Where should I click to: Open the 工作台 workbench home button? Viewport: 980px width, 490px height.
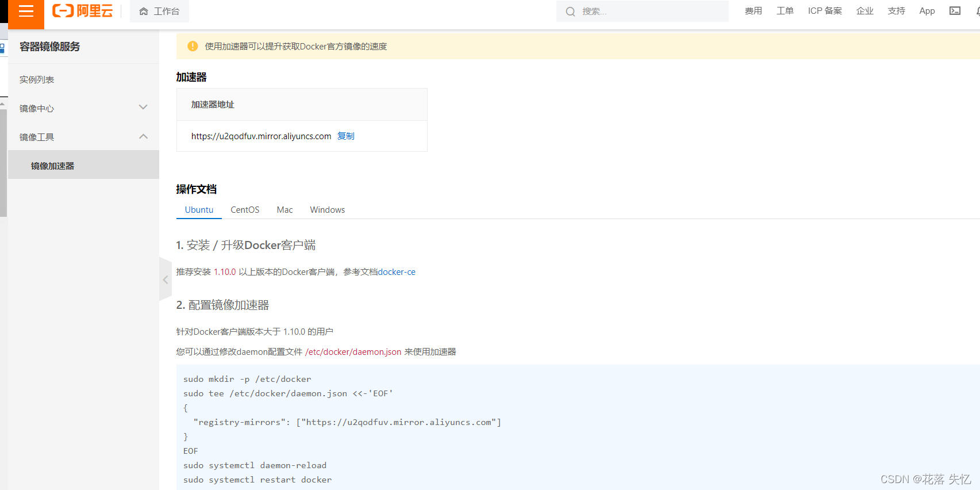[x=159, y=11]
